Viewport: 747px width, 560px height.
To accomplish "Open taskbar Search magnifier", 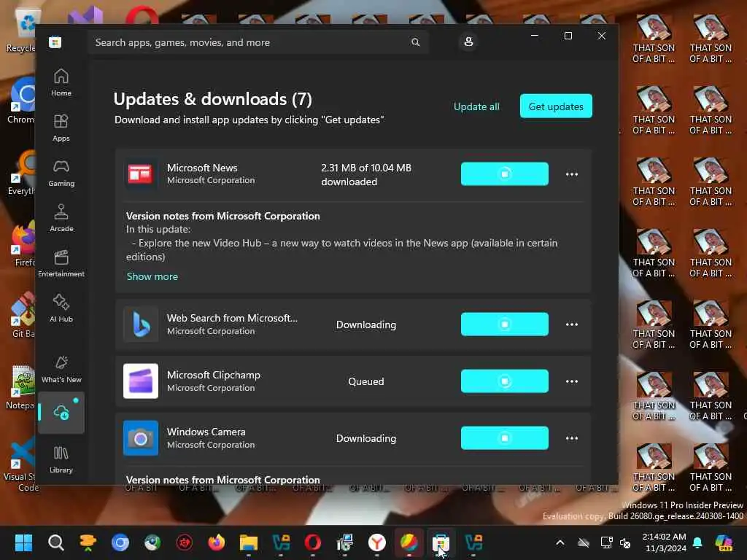I will pyautogui.click(x=55, y=542).
